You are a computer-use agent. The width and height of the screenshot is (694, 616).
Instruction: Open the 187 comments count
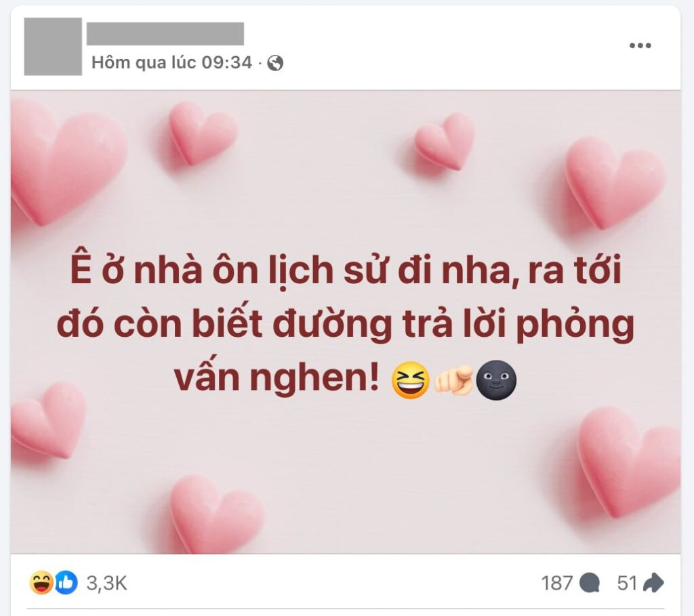click(557, 583)
